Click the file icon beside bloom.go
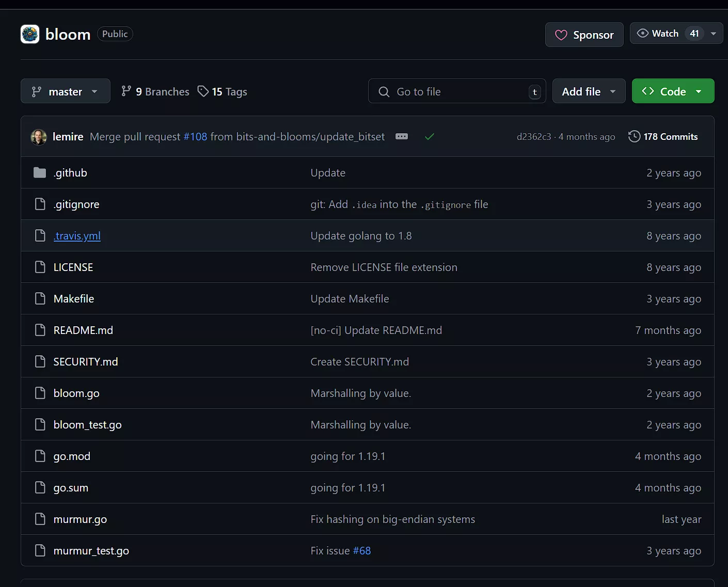Viewport: 728px width, 587px height. click(x=40, y=393)
